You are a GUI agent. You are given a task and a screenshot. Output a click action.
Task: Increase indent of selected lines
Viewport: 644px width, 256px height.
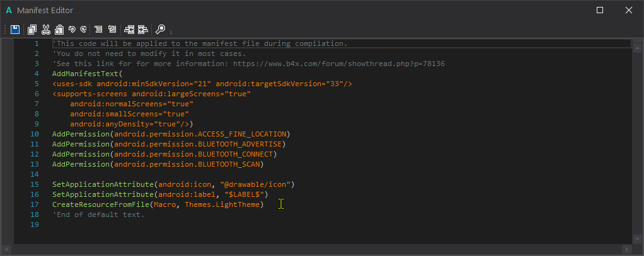click(x=142, y=29)
